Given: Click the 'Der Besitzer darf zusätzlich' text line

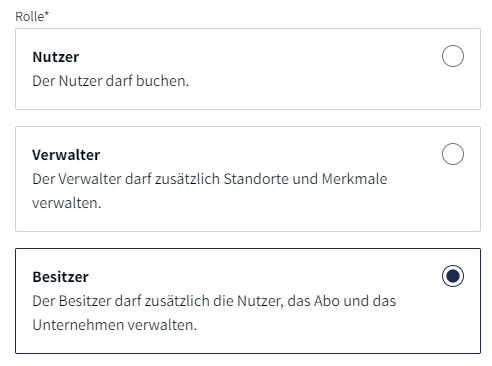Looking at the screenshot, I should pyautogui.click(x=214, y=301).
